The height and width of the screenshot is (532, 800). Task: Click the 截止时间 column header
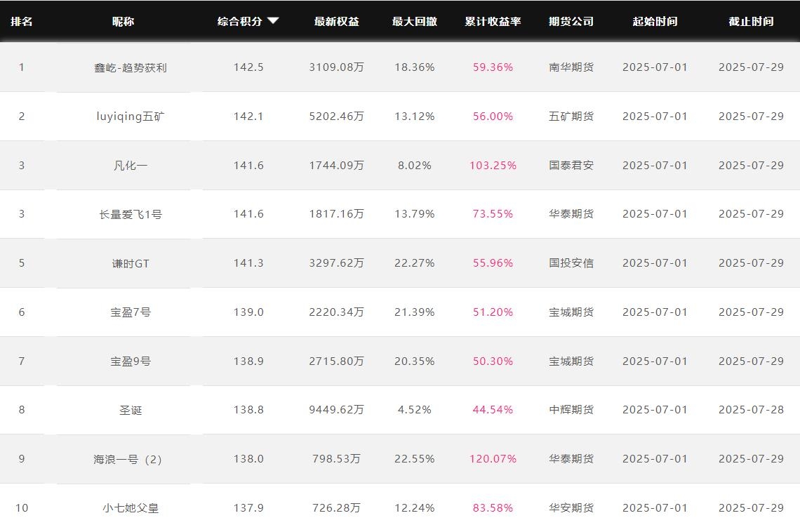[x=751, y=21]
